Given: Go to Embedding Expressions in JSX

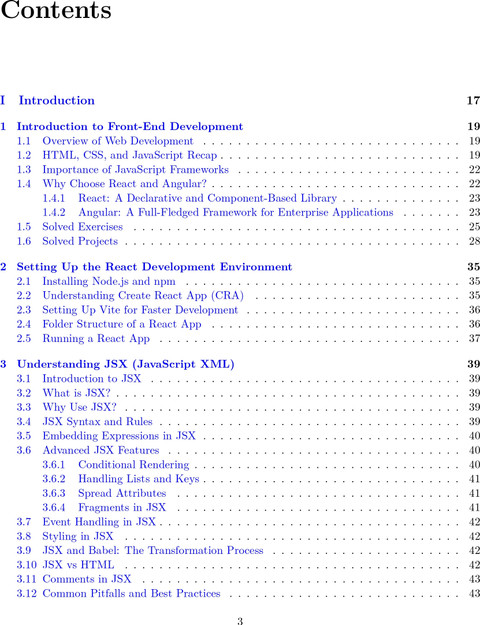Looking at the screenshot, I should click(119, 436).
